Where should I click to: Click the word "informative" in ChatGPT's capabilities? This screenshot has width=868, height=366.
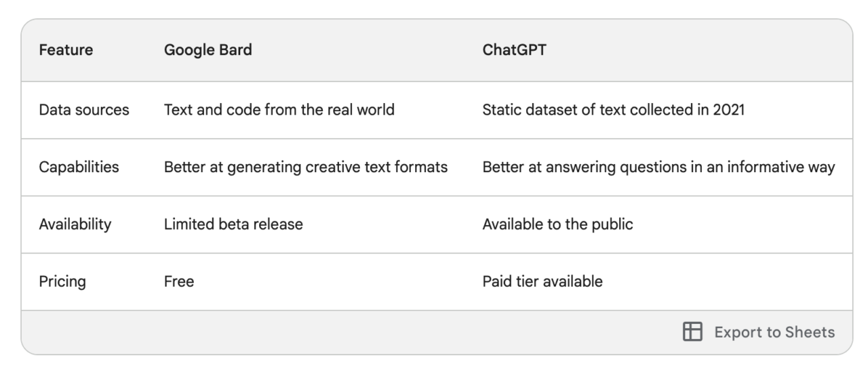(x=758, y=167)
